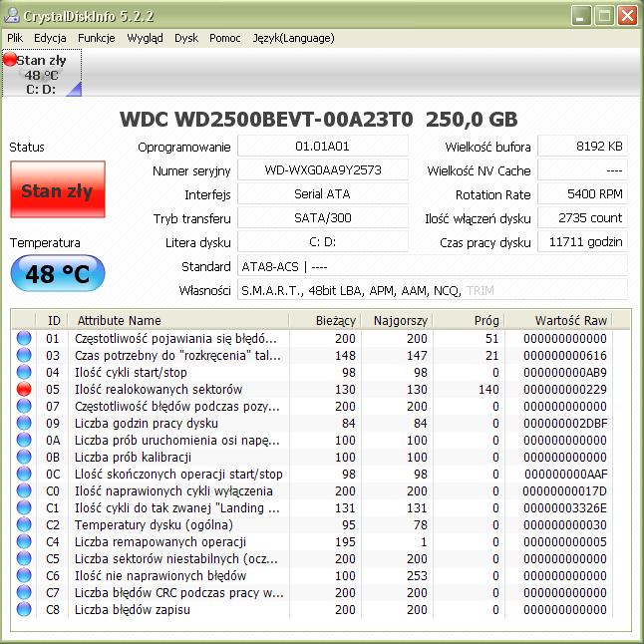Open the Język(Language) menu
Image resolution: width=644 pixels, height=644 pixels.
(x=294, y=38)
